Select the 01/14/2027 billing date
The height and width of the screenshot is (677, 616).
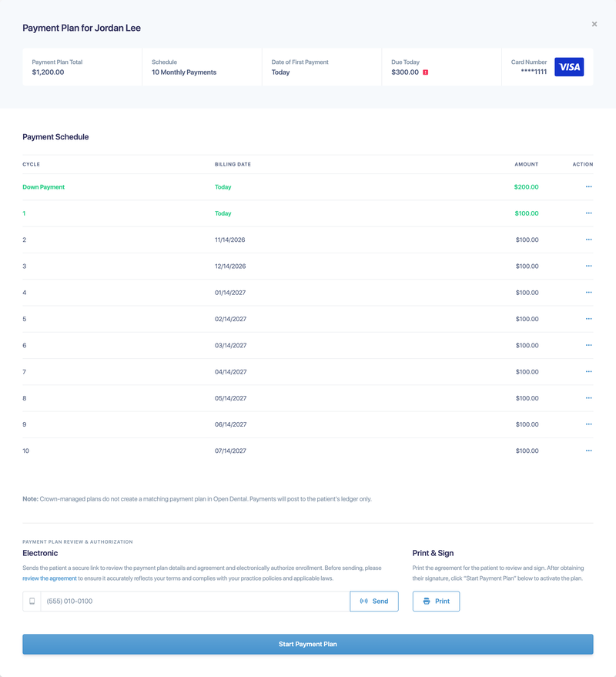click(230, 293)
